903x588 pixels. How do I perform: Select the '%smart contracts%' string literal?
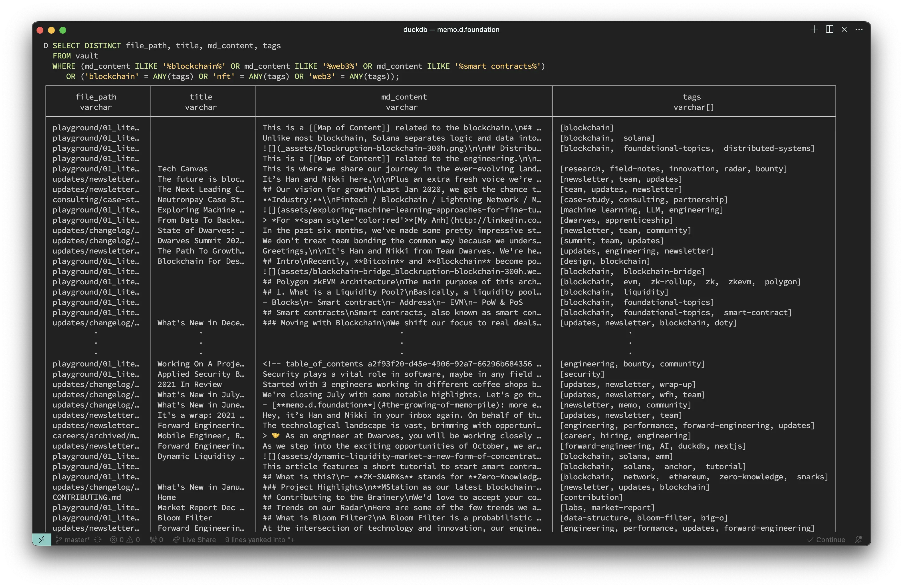497,66
